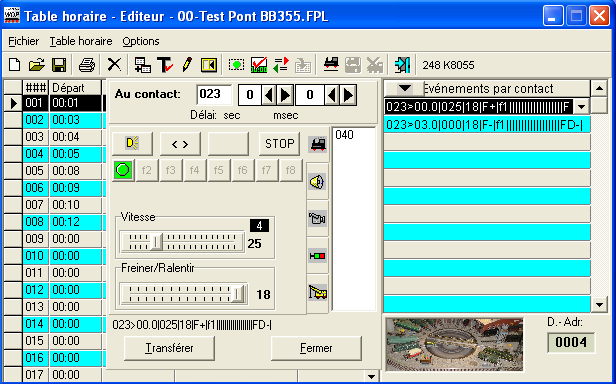616x384 pixels.
Task: Open the Options menu
Action: click(x=141, y=41)
